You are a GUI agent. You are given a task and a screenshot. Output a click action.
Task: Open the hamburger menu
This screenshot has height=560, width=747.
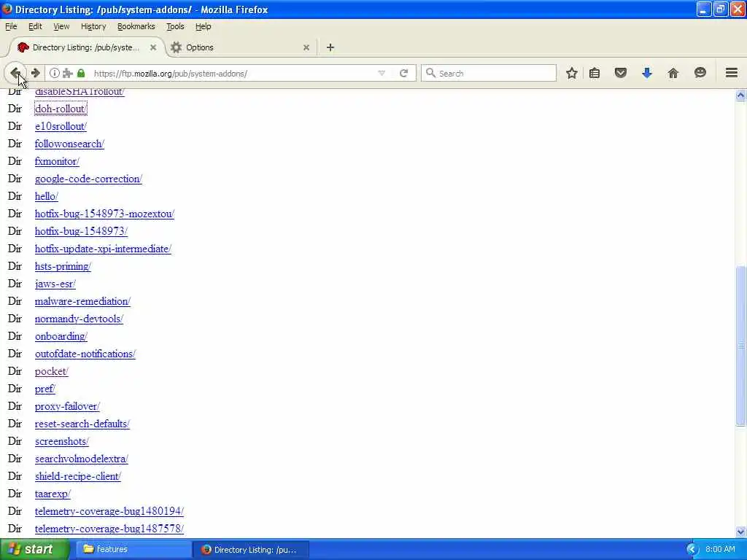[x=732, y=73]
